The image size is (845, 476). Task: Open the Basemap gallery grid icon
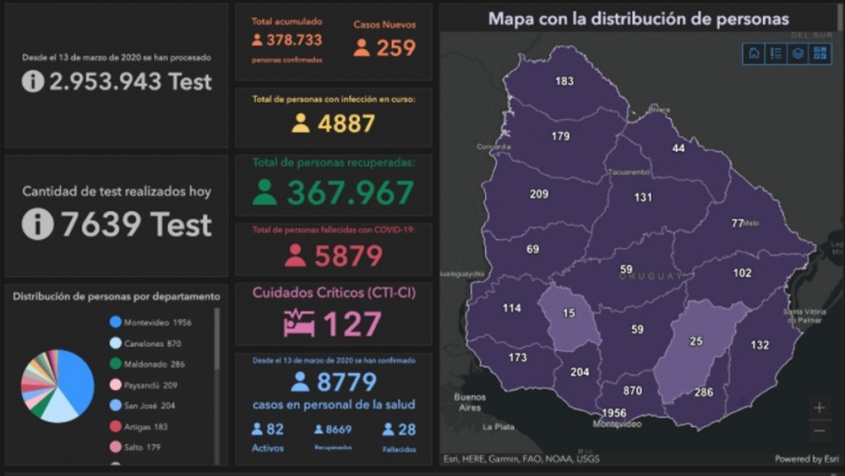[x=820, y=54]
